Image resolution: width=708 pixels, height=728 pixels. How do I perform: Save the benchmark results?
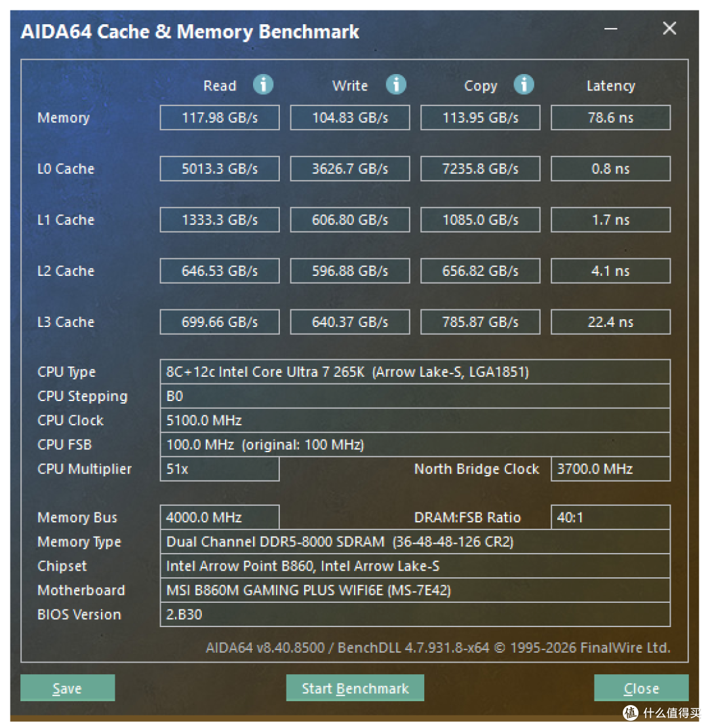coord(68,687)
